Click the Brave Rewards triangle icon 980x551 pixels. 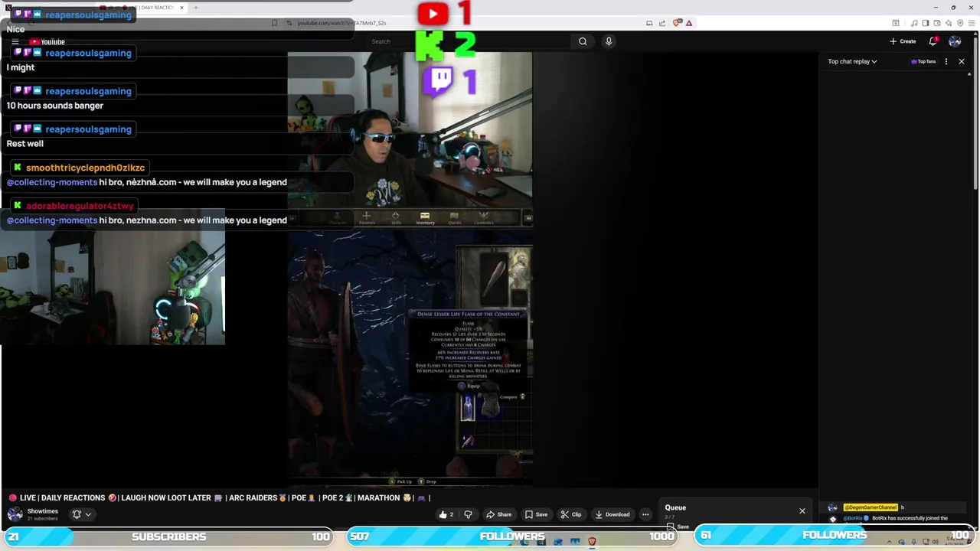point(689,23)
